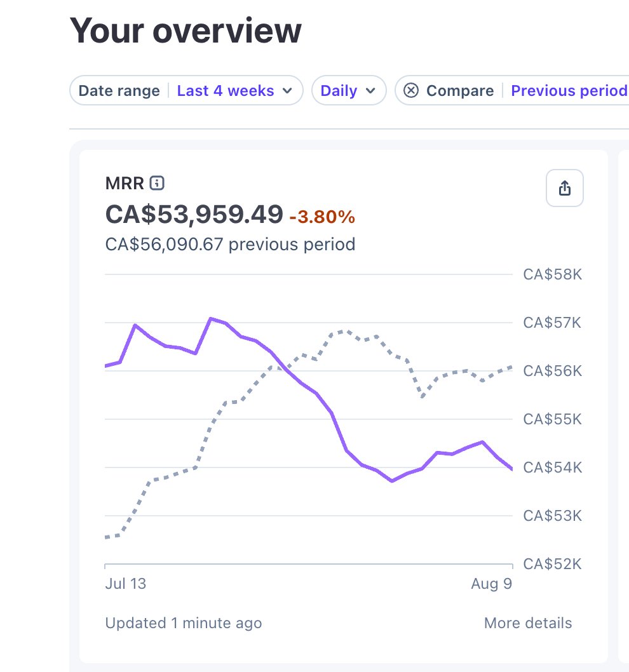Open the MRR info tooltip icon
This screenshot has width=629, height=672.
point(157,183)
